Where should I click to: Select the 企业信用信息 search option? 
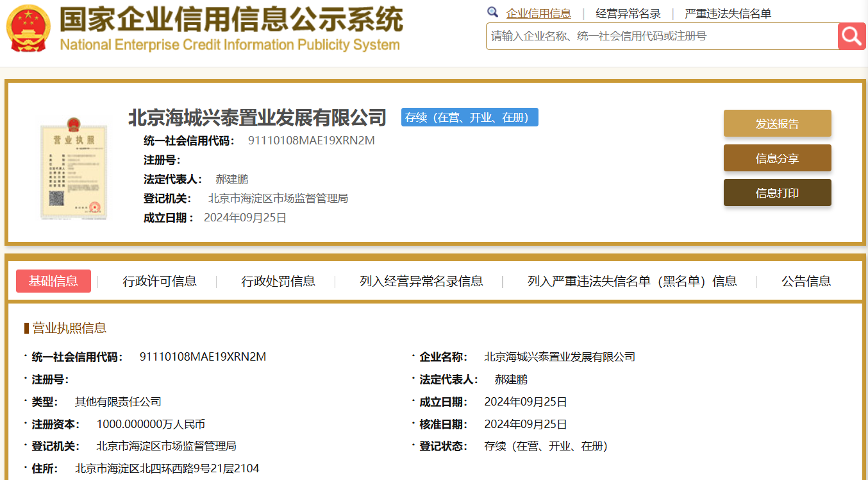538,13
